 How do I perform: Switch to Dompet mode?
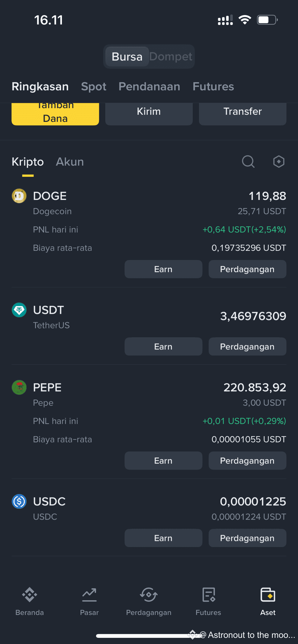coord(171,56)
